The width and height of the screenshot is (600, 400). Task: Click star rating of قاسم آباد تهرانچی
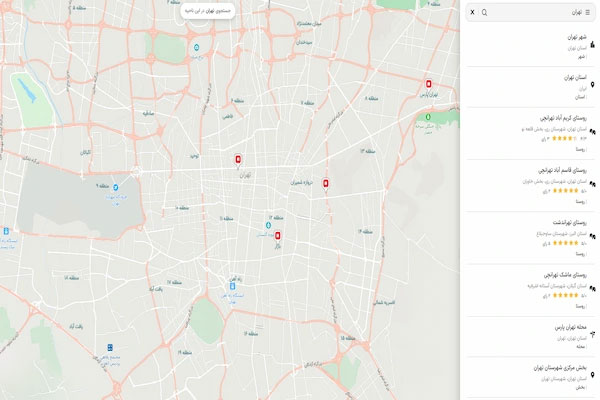(565, 191)
